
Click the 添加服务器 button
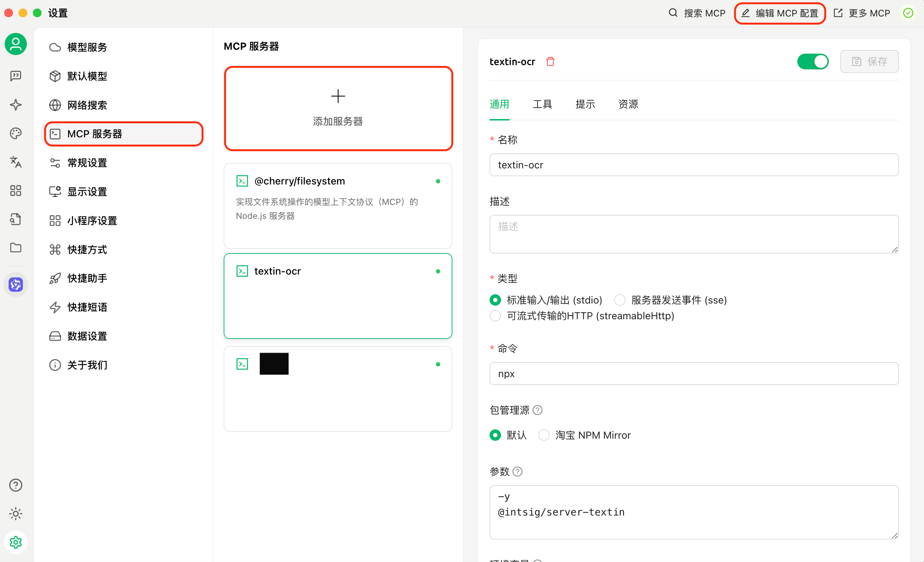tap(337, 109)
